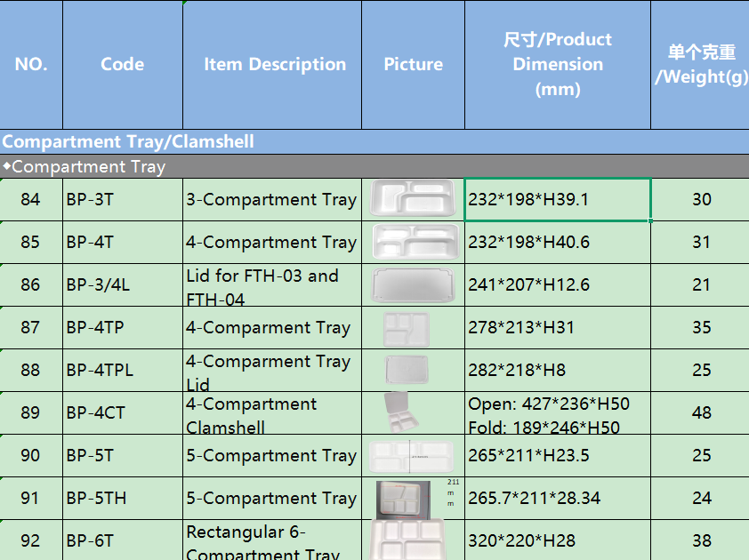
Task: Click the BP-5T tray picture
Action: [x=414, y=455]
